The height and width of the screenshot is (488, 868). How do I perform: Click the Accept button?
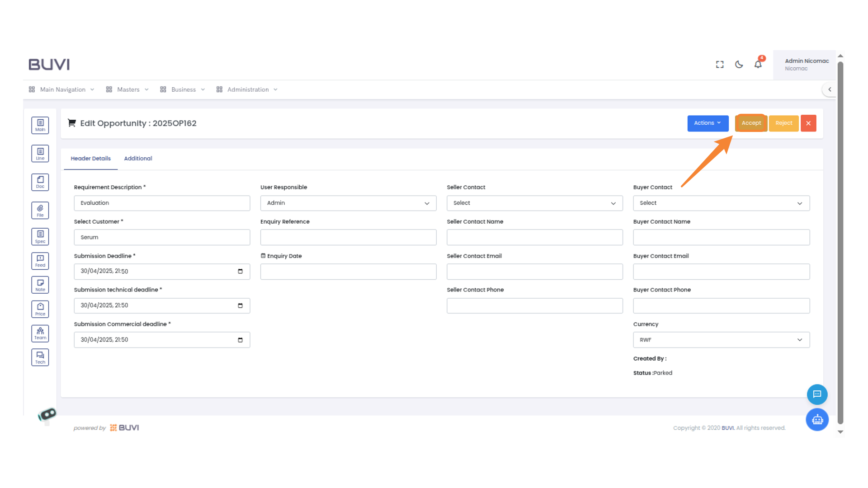click(751, 123)
